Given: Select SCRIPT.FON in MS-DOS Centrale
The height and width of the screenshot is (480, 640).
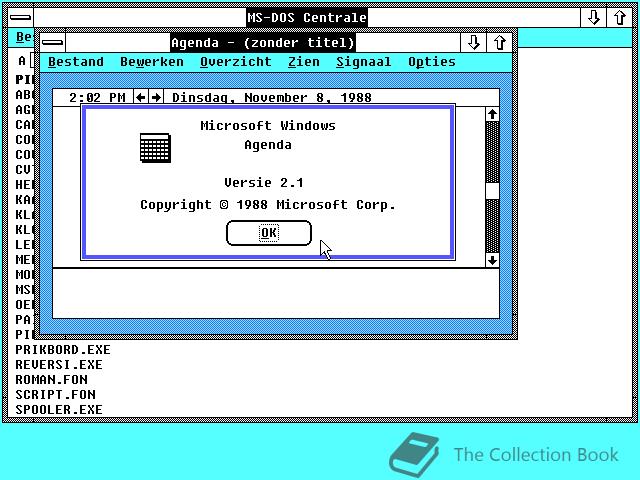Looking at the screenshot, I should pyautogui.click(x=56, y=395).
